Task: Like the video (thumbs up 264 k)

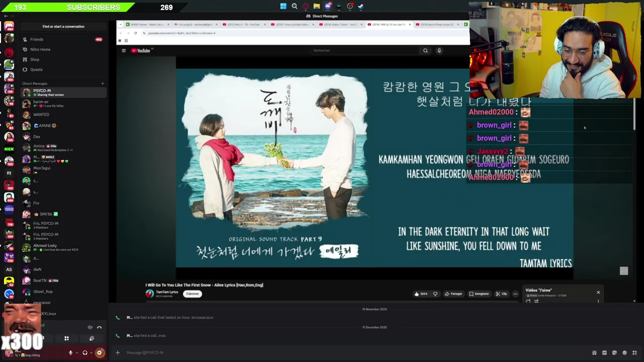Action: point(421,294)
